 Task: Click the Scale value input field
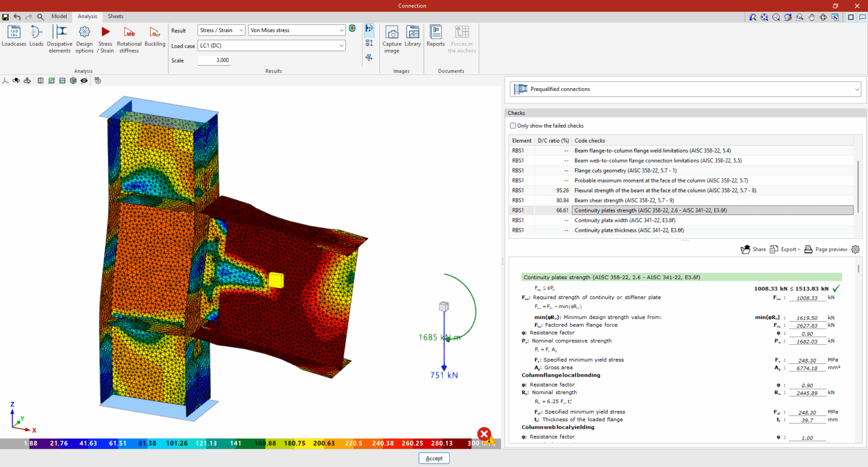click(214, 60)
